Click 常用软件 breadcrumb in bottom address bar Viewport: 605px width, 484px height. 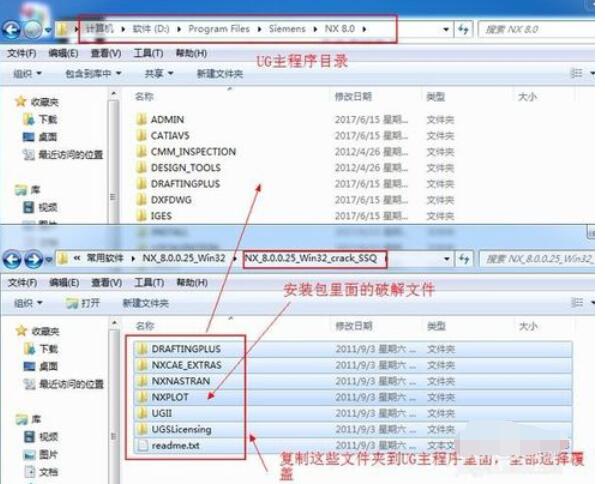tap(105, 258)
